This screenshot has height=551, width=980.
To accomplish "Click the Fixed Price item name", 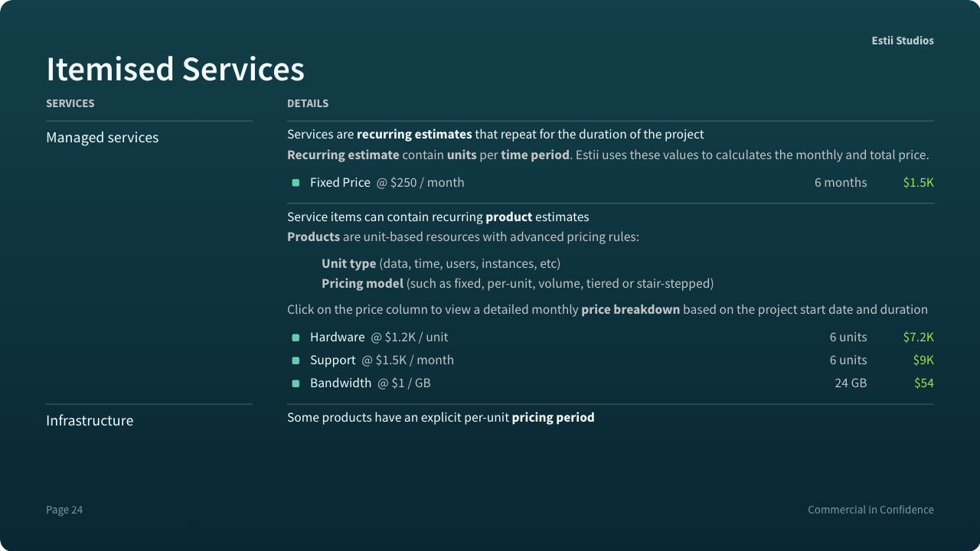I will tap(340, 183).
